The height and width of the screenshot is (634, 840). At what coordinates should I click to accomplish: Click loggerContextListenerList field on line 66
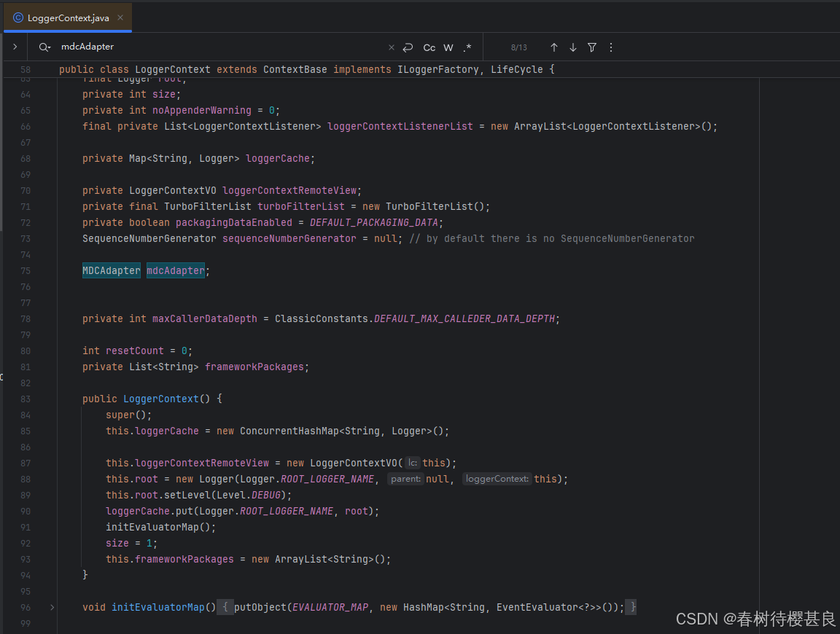click(x=400, y=126)
